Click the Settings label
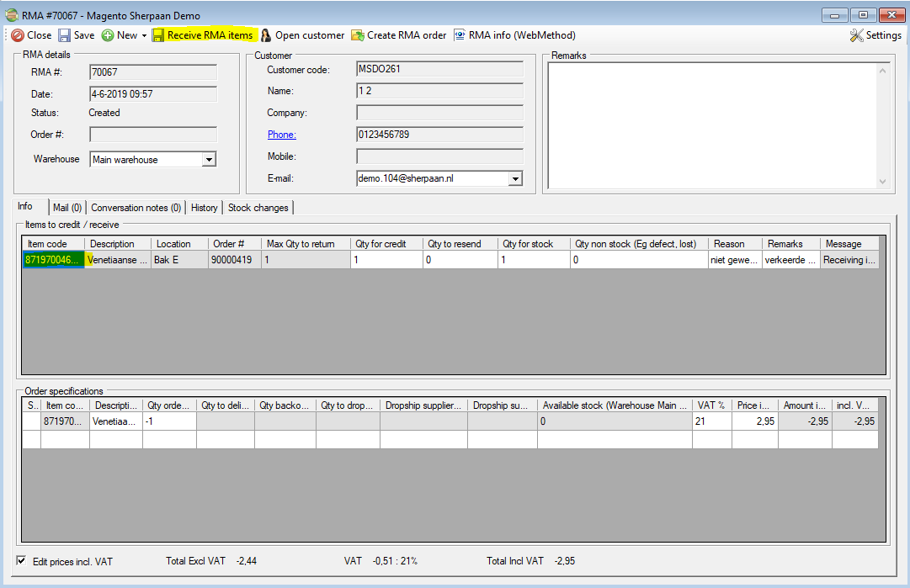910x588 pixels. 884,35
